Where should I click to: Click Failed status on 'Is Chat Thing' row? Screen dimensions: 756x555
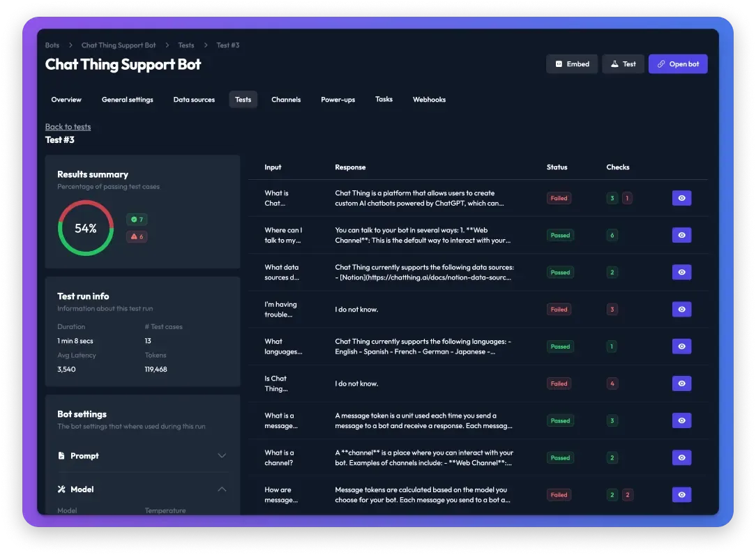(559, 383)
